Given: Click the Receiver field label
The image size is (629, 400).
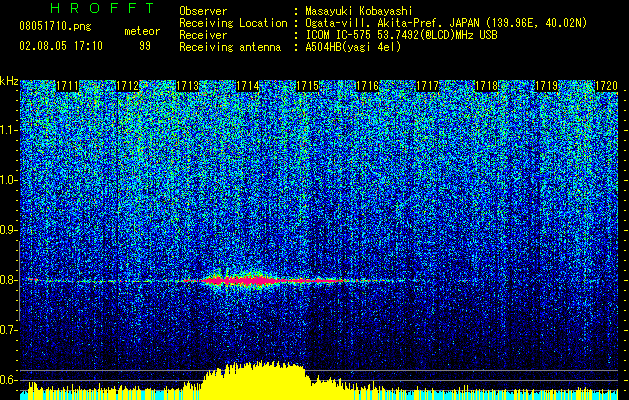Looking at the screenshot, I should (203, 35).
